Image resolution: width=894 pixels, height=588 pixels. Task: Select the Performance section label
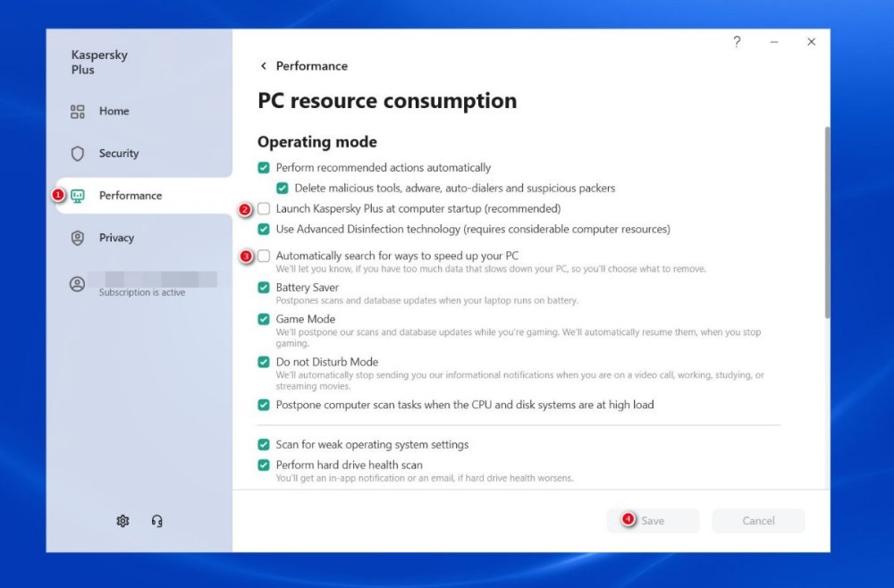coord(131,196)
